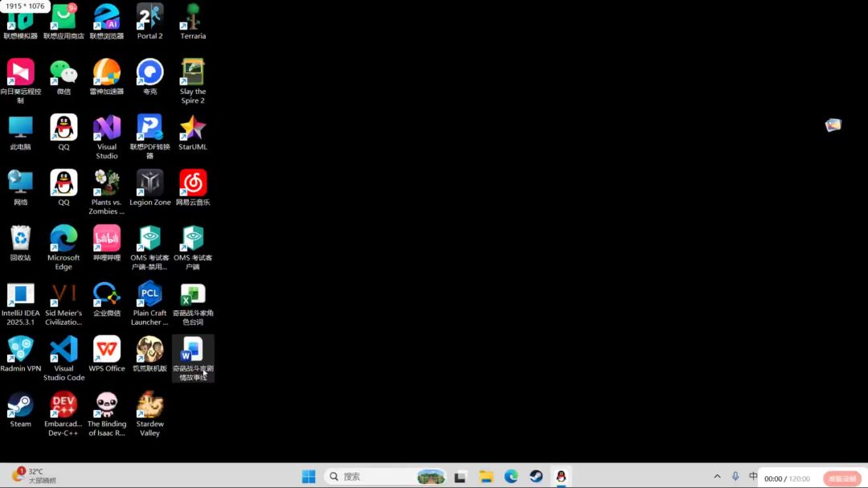Viewport: 868px width, 488px height.
Task: Select the Radmin VPN desktop icon
Action: click(20, 354)
